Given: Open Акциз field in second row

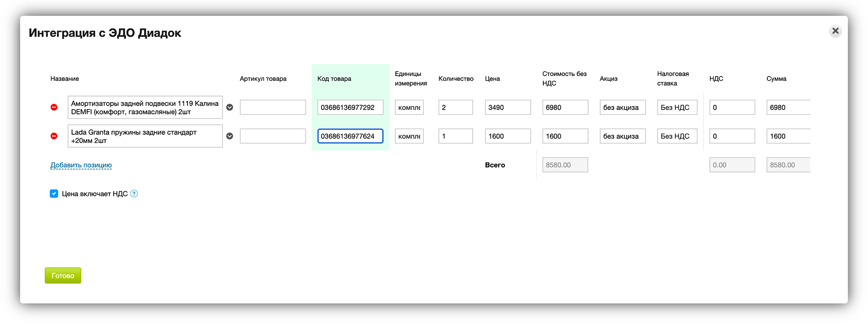Looking at the screenshot, I should pyautogui.click(x=622, y=136).
